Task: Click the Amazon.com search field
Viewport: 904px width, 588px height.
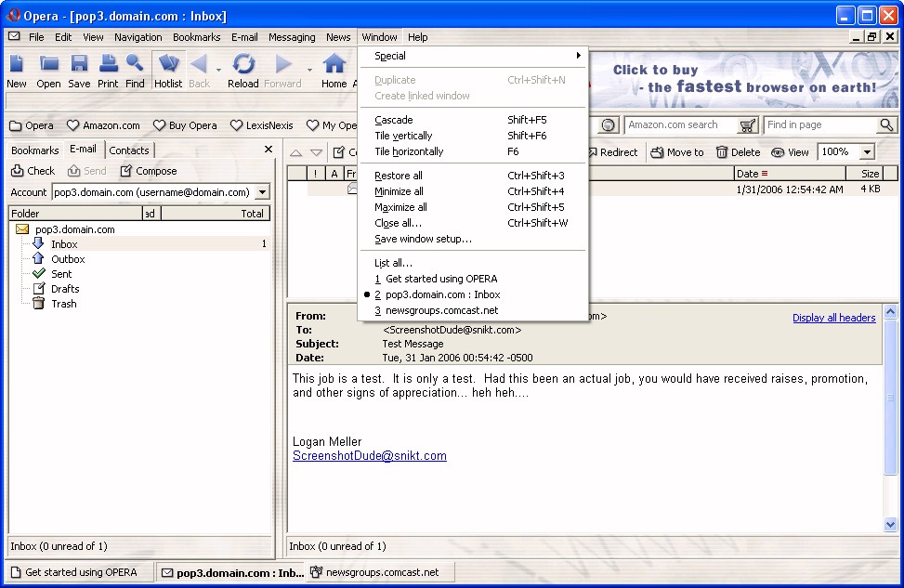Action: (x=681, y=124)
